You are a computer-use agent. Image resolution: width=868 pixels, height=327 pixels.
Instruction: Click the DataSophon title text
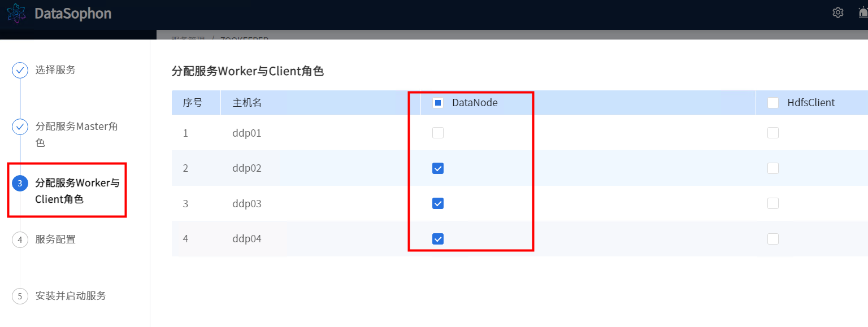(73, 14)
